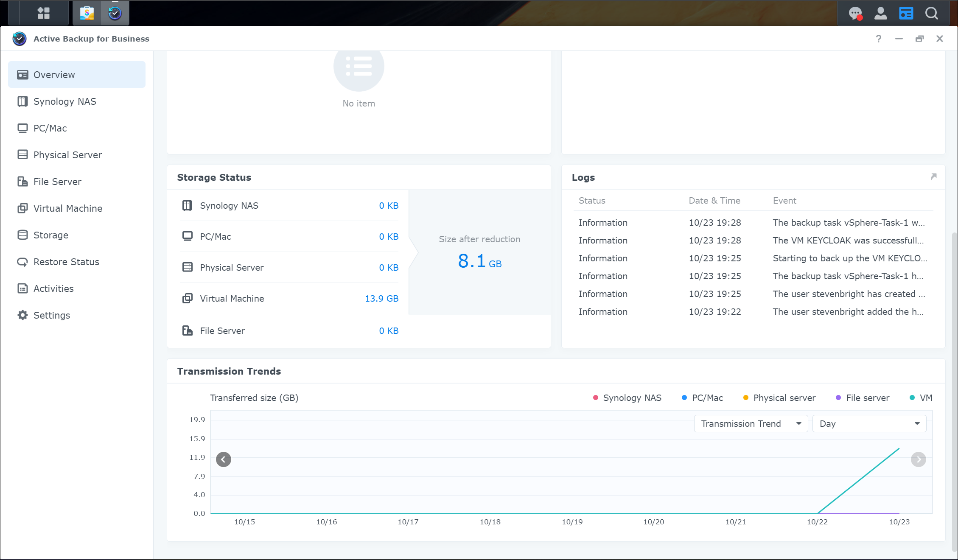The width and height of the screenshot is (958, 560).
Task: Open the notifications chat bubble icon
Action: pos(855,13)
